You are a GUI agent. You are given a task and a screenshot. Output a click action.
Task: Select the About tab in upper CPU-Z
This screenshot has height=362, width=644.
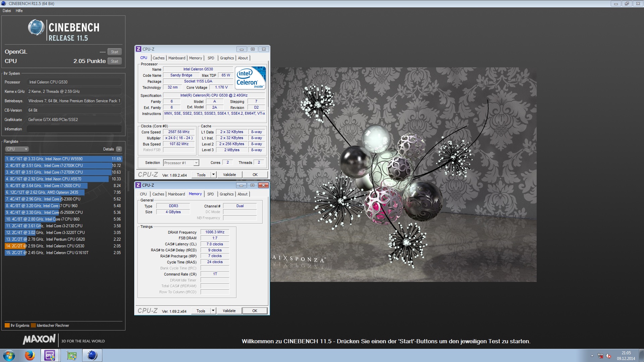(x=243, y=58)
